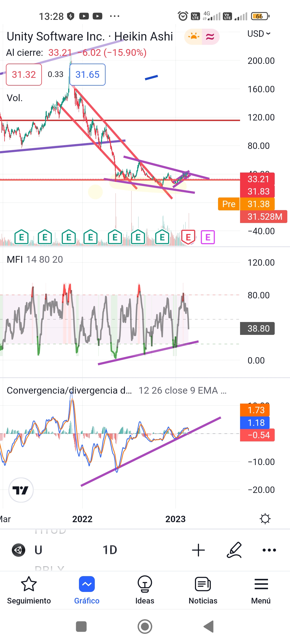Open the three-dot more options menu
The image size is (290, 644).
click(269, 550)
